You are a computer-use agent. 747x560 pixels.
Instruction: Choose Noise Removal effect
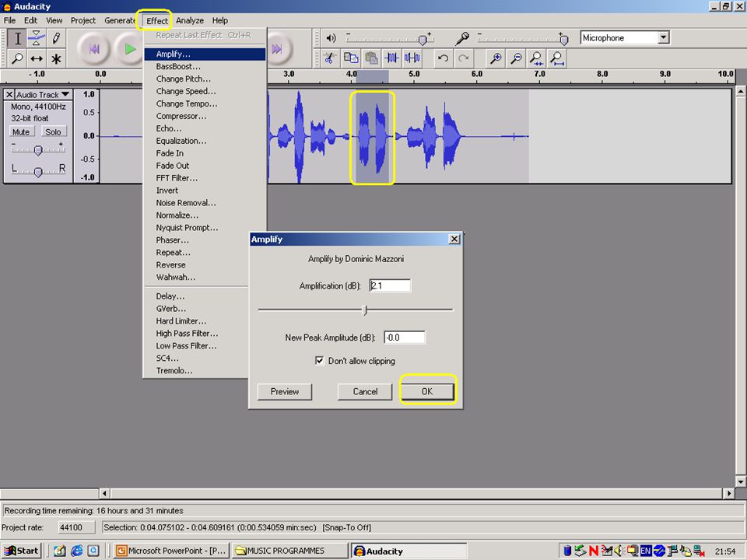click(205, 202)
